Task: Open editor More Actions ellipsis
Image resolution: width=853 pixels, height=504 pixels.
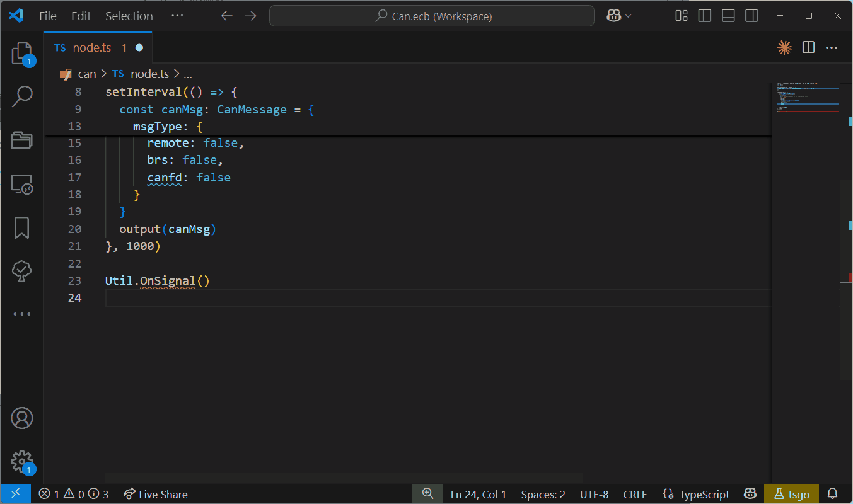Action: coord(832,47)
